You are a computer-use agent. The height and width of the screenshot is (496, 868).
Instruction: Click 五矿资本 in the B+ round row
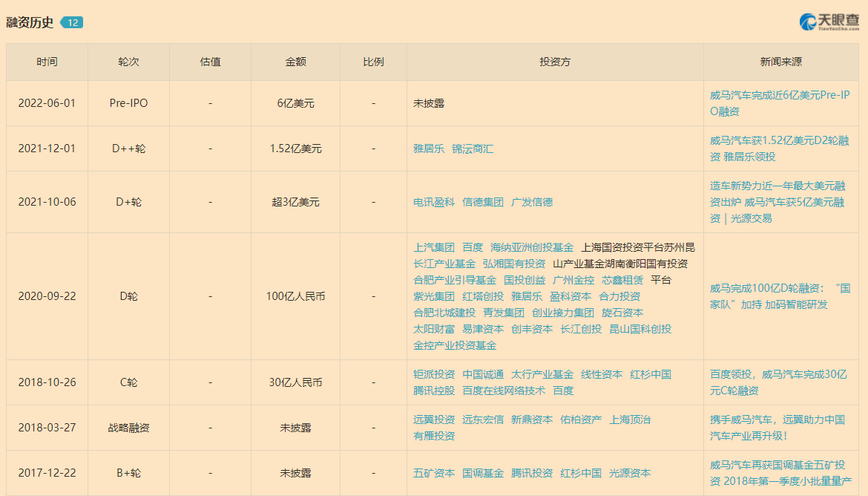coord(434,473)
